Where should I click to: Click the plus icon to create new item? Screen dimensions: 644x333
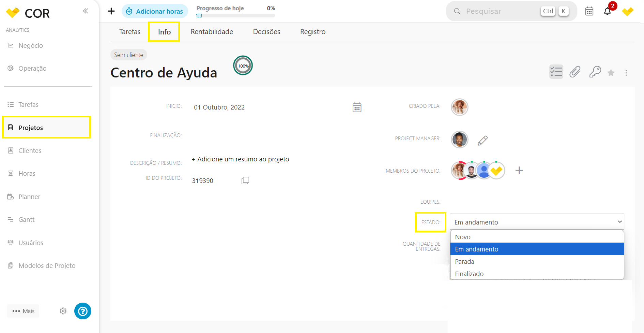click(x=111, y=11)
